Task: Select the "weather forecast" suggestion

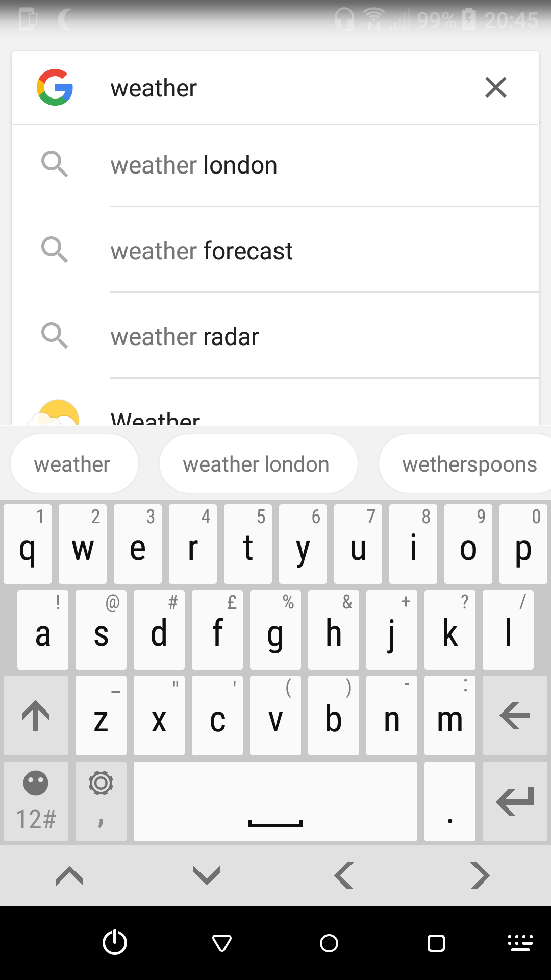Action: coord(275,251)
